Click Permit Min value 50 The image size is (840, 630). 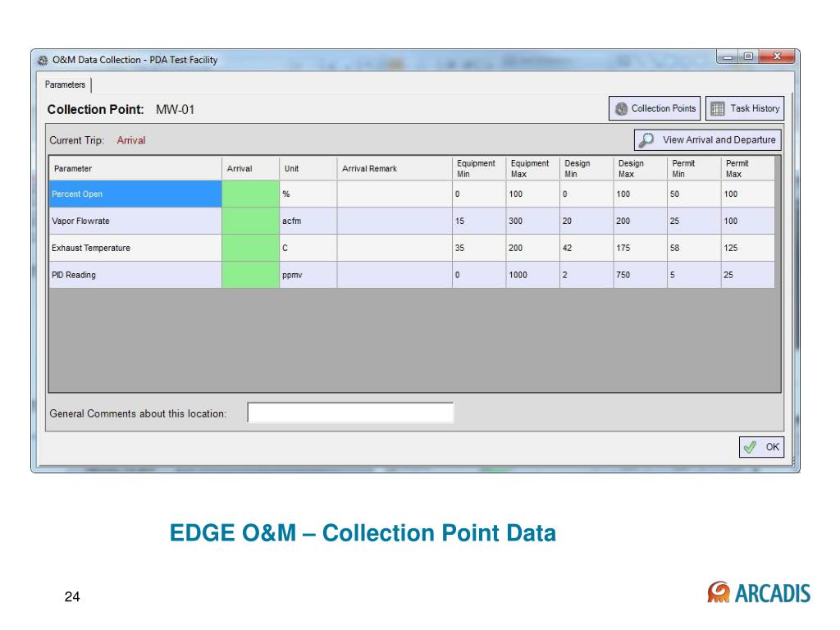click(x=694, y=194)
